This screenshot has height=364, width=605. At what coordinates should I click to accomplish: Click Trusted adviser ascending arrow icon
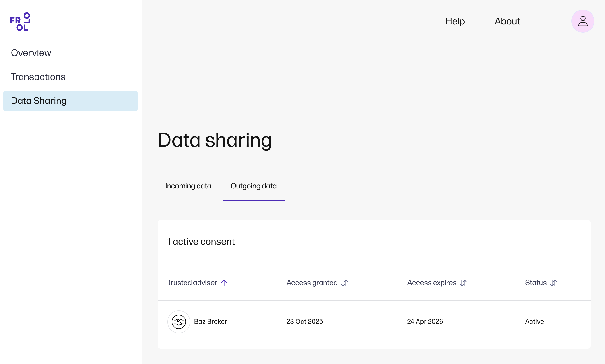[224, 283]
